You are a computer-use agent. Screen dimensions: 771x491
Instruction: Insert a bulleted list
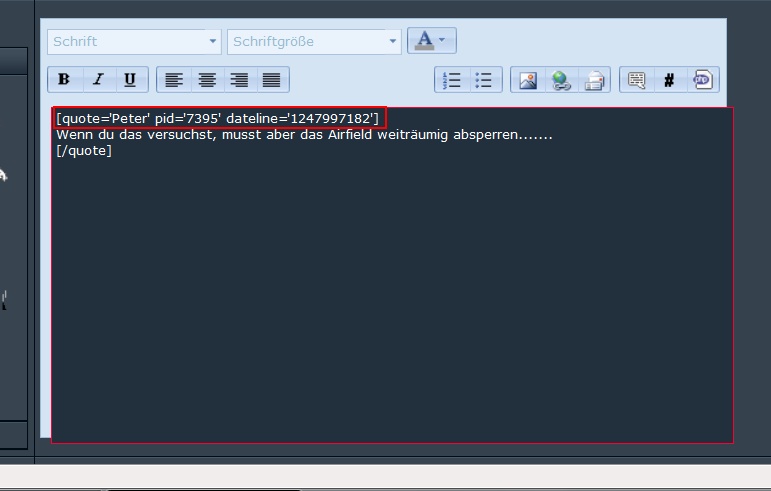tap(484, 80)
